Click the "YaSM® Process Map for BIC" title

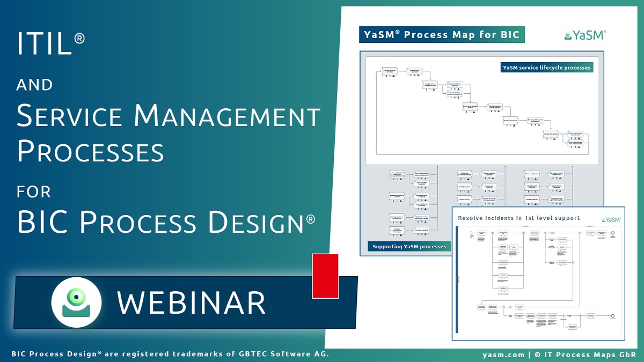pos(442,35)
